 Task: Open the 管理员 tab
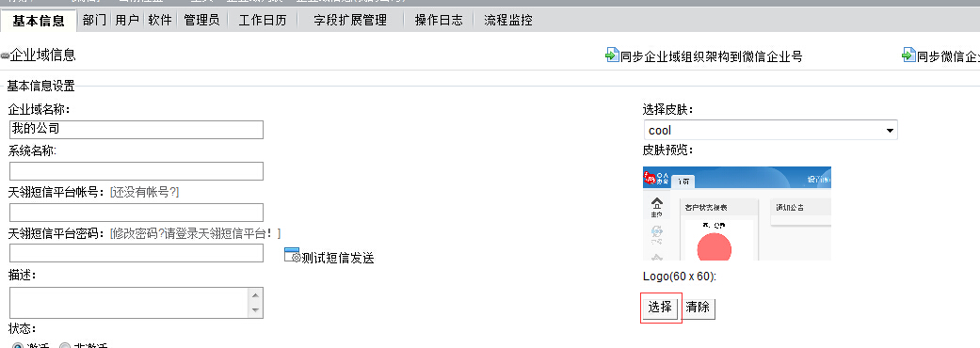tap(201, 20)
